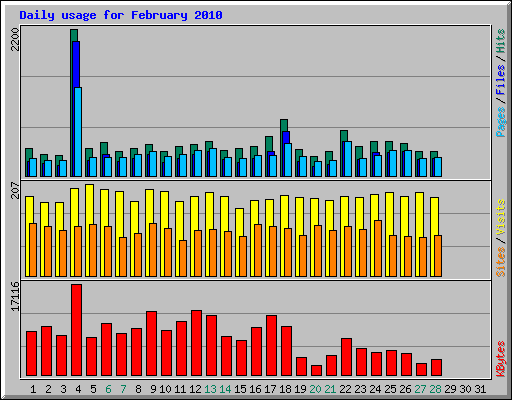This screenshot has width=512, height=400.
Task: Click the green hits bar on day 6
Action: 104,148
